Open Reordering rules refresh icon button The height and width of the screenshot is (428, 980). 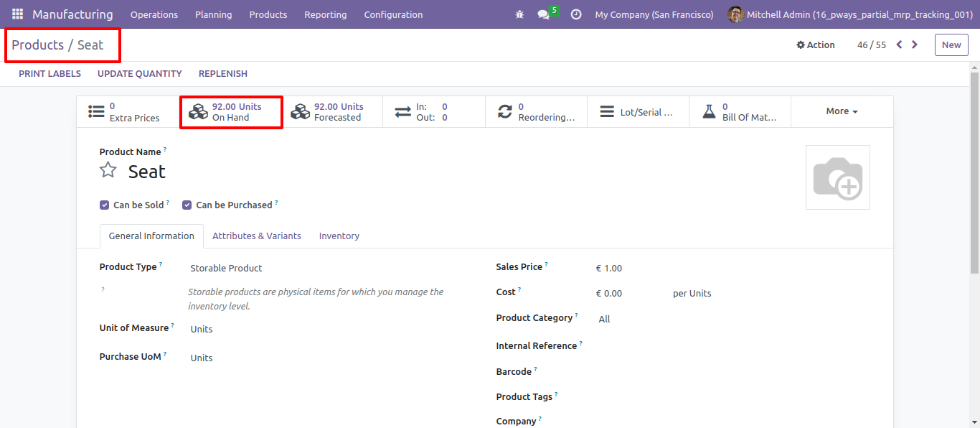(537, 112)
